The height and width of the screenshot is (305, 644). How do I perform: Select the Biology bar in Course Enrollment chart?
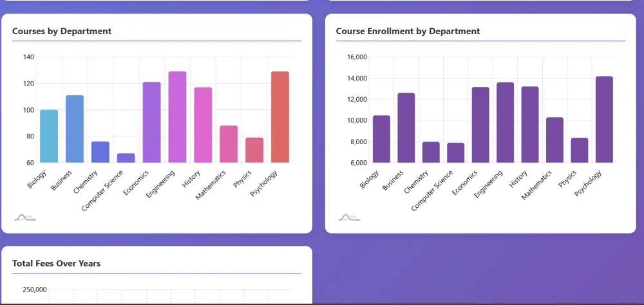coord(381,139)
